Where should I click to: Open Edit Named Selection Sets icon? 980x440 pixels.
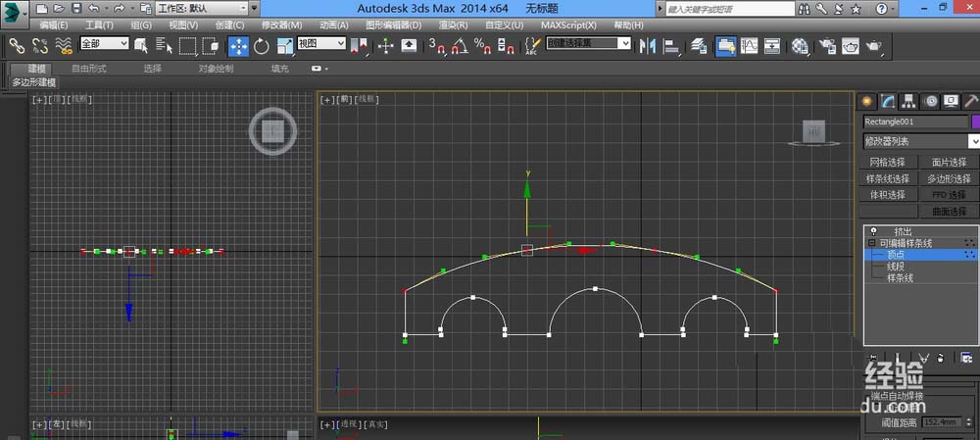tap(532, 46)
